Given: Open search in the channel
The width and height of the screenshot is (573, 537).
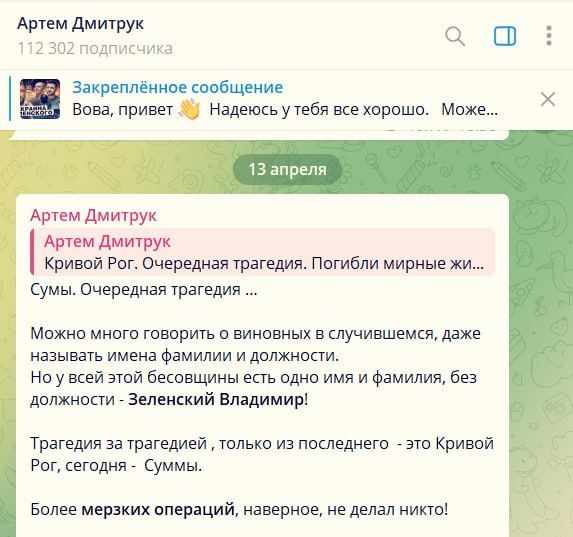Looking at the screenshot, I should 455,36.
